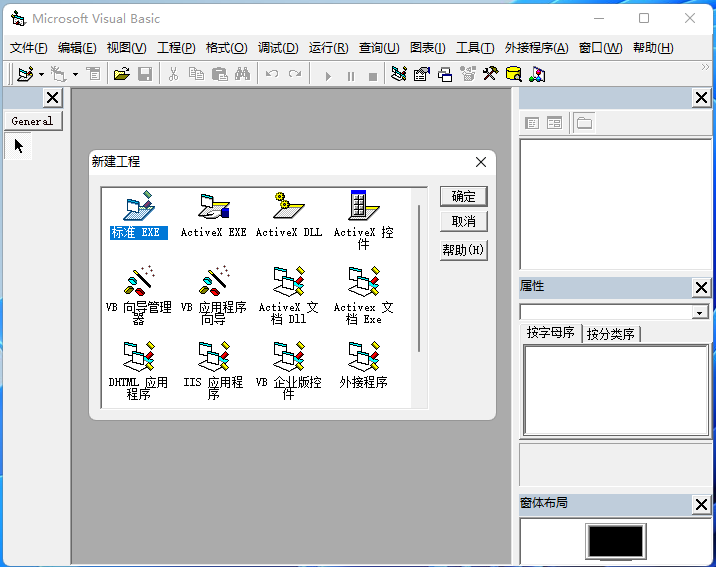Switch to the 按分类序 tab
This screenshot has width=716, height=567.
click(611, 334)
